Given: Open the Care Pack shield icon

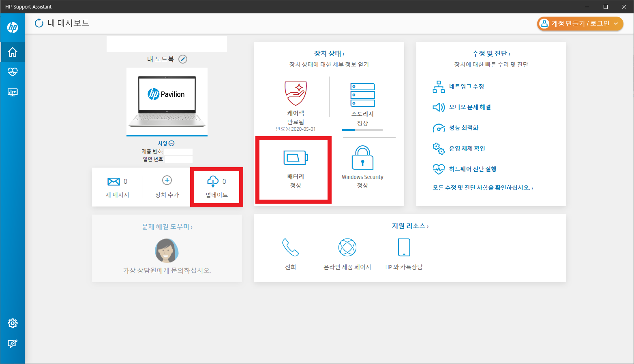Looking at the screenshot, I should click(x=296, y=94).
